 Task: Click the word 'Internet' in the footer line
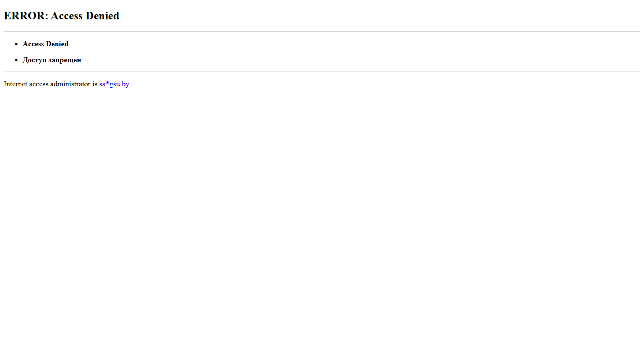tap(16, 84)
